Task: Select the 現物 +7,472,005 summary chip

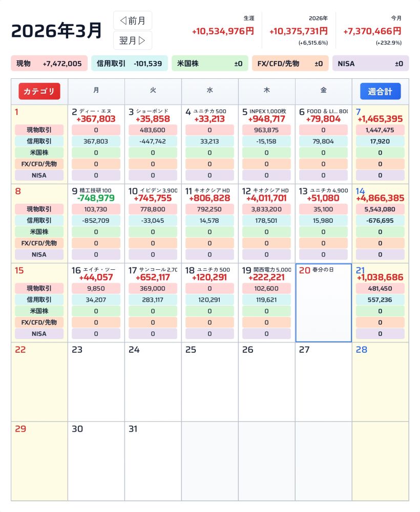Action: coord(49,63)
